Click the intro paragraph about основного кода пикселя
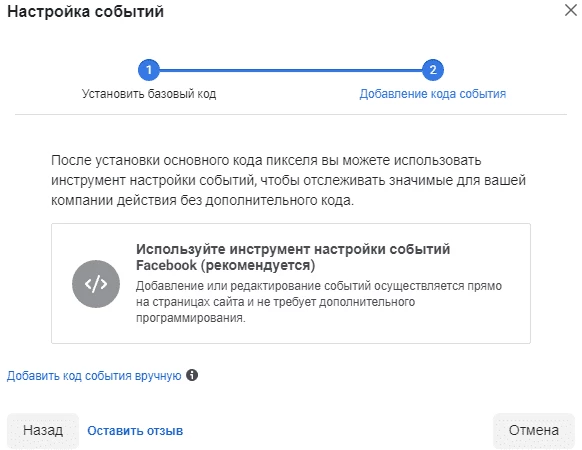The width and height of the screenshot is (582, 450). (288, 180)
